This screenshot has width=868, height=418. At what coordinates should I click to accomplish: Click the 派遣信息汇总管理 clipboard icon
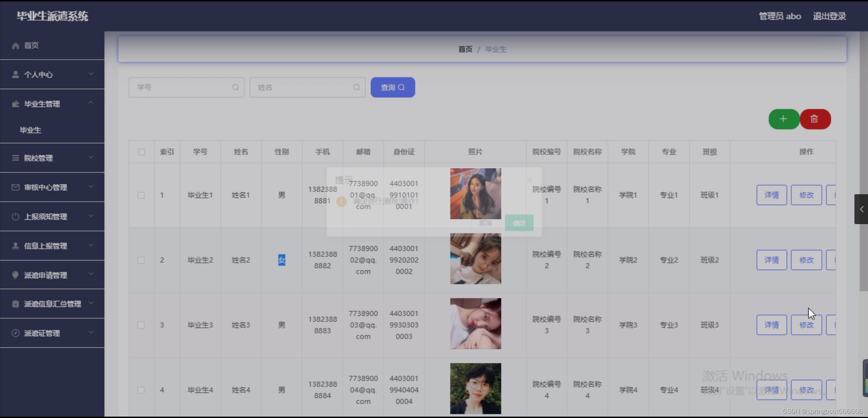click(x=15, y=304)
